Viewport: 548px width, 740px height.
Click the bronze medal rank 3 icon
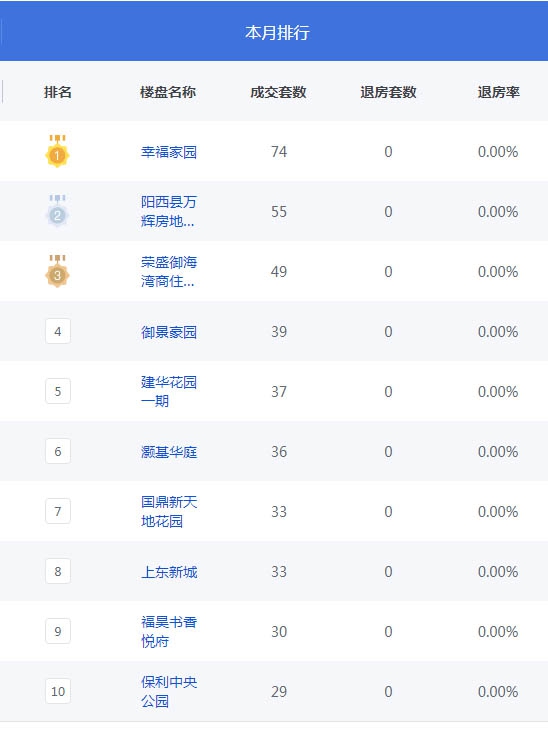[x=58, y=271]
